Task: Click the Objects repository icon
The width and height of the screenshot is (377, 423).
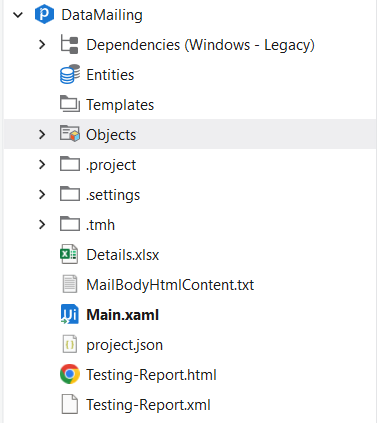Action: tap(70, 134)
